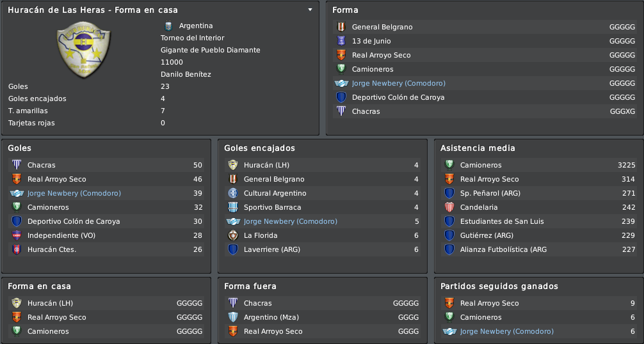Image resolution: width=644 pixels, height=344 pixels.
Task: Click Candelaria club badge
Action: pyautogui.click(x=449, y=207)
